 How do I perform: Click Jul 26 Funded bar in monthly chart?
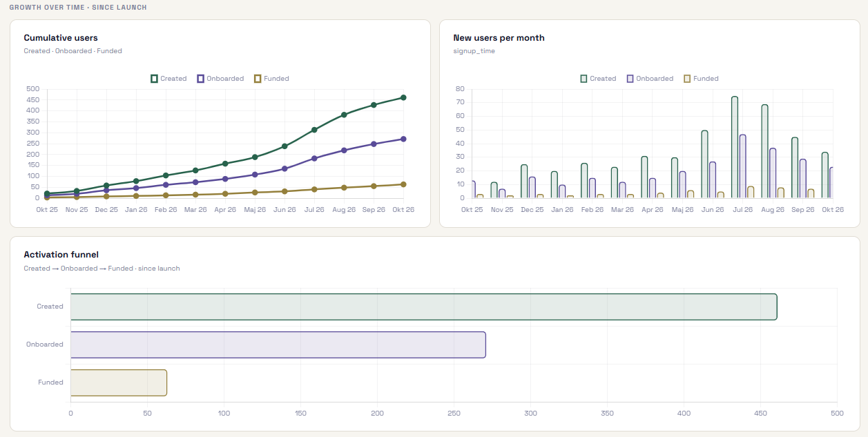[x=751, y=192]
